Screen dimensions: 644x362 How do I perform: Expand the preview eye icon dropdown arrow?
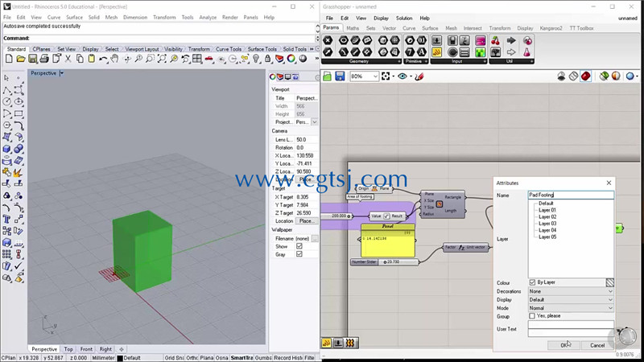click(411, 76)
